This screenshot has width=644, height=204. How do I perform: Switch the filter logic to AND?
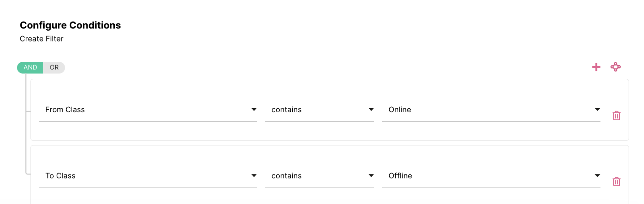coord(30,68)
